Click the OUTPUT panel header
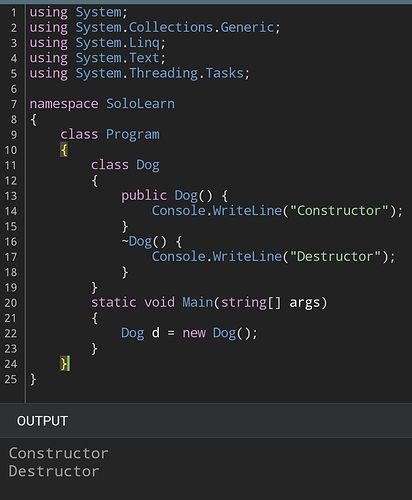Viewport: 412px width, 500px height. click(42, 421)
